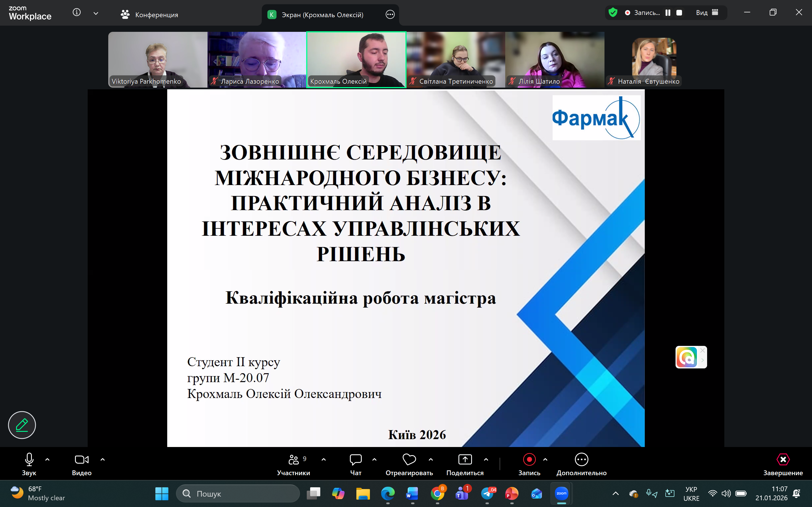Pause the recording in the top bar
The image size is (812, 507).
(x=668, y=13)
